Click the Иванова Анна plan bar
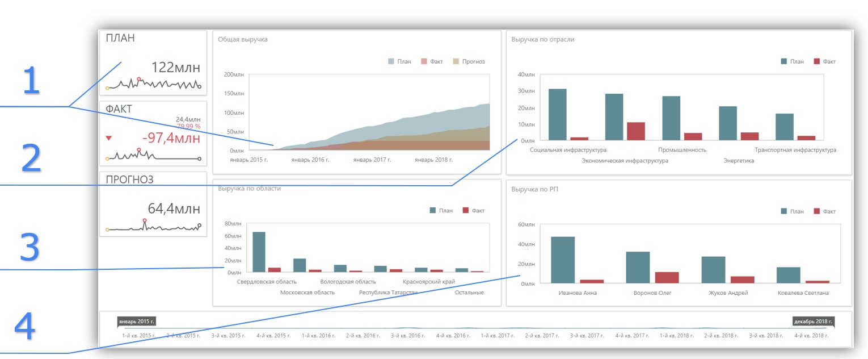868x359 pixels. pos(562,260)
